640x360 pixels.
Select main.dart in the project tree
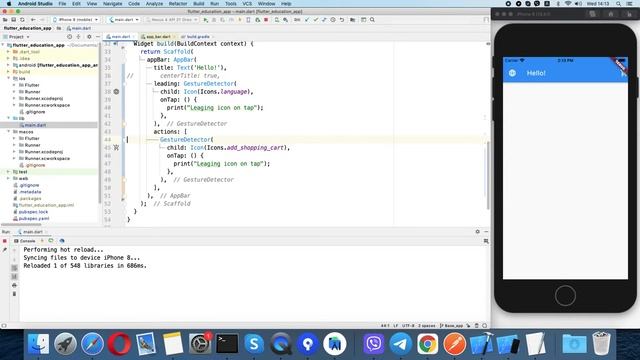(x=35, y=125)
